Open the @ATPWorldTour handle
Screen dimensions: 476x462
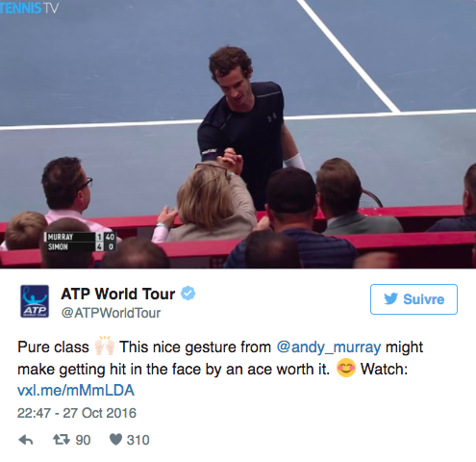(x=111, y=313)
